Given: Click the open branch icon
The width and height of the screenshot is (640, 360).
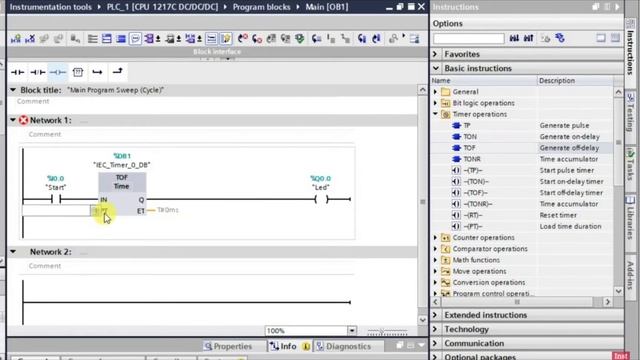Looking at the screenshot, I should click(97, 72).
